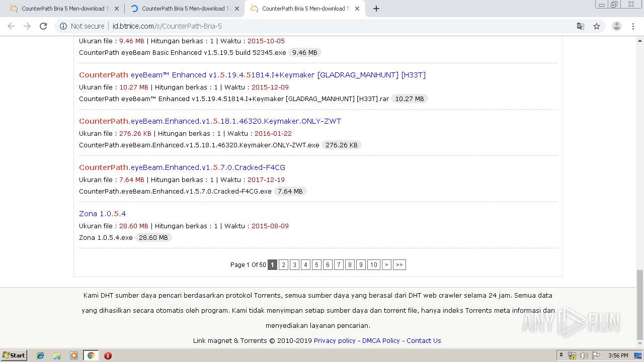This screenshot has width=644, height=362.
Task: Go to results page 10
Action: point(373,264)
